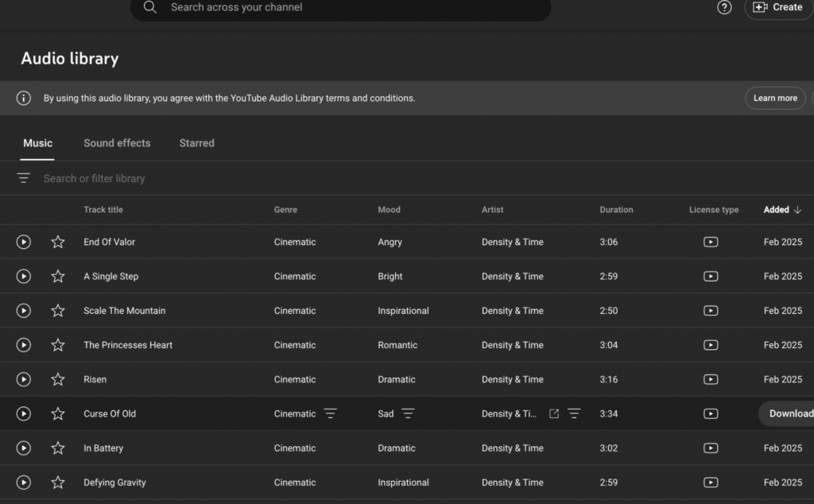Focus the Search across your channel field

pyautogui.click(x=340, y=7)
